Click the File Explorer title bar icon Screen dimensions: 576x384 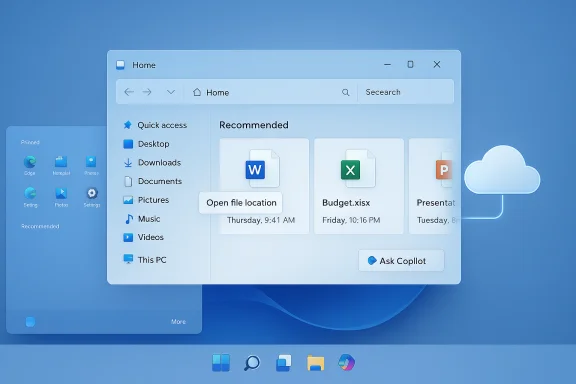pos(120,65)
